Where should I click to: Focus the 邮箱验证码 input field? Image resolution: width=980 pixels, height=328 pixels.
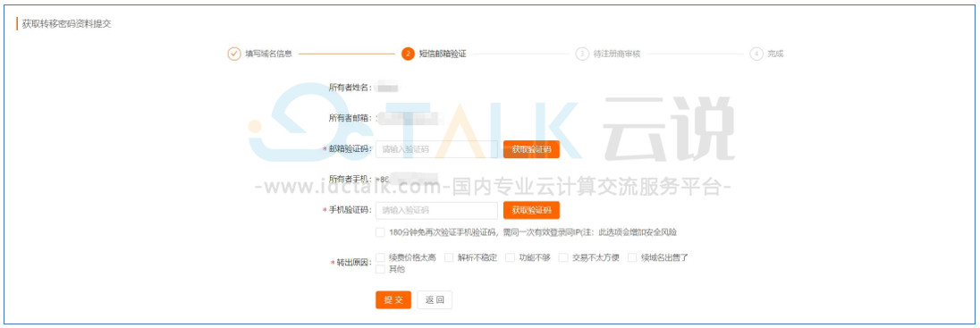pos(436,149)
